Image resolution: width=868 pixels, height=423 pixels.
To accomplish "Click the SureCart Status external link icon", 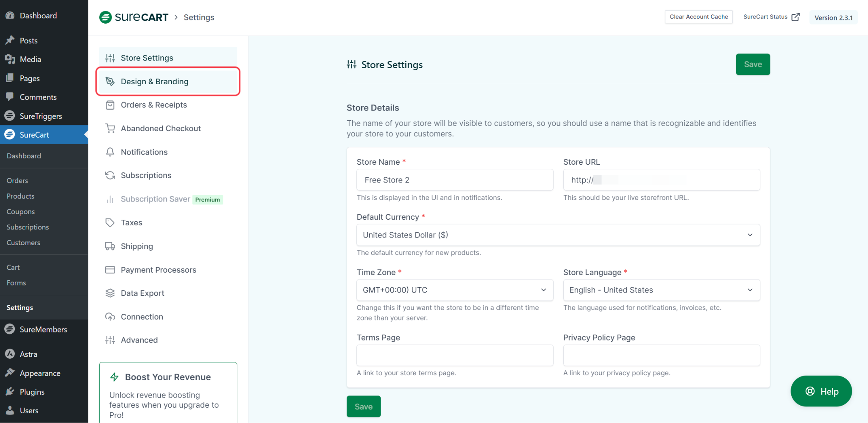I will click(796, 17).
